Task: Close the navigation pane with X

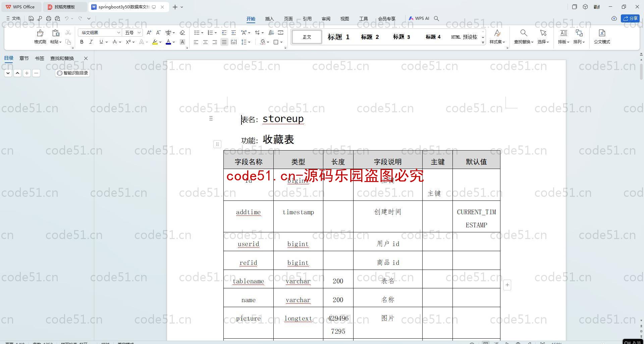Action: tap(86, 58)
